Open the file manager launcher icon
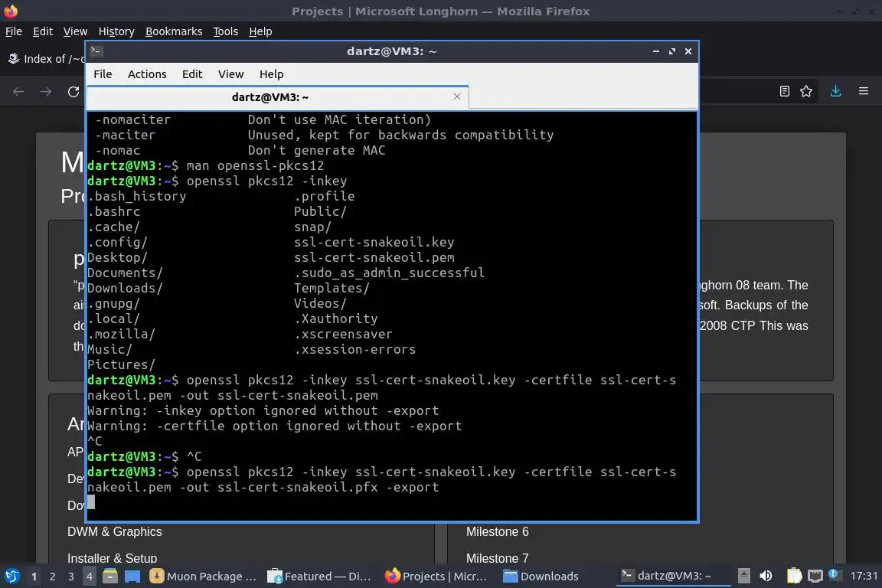882x588 pixels. tap(110, 577)
